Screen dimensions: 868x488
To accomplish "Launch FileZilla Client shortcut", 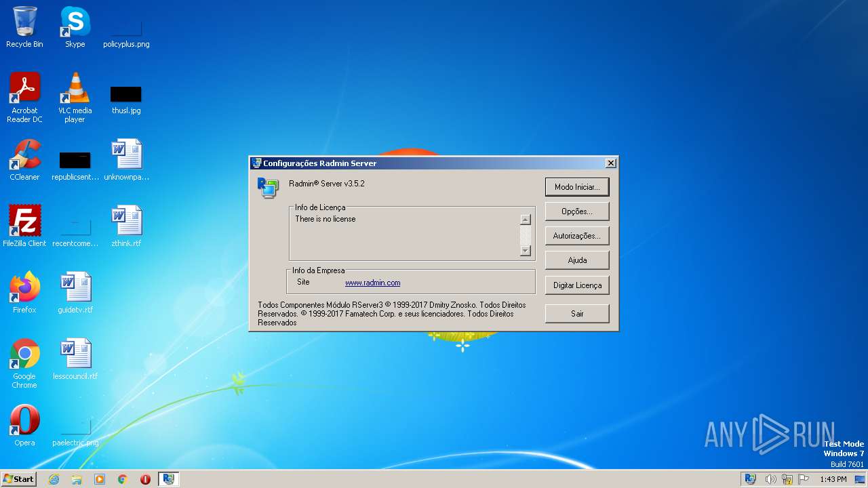I will [24, 226].
